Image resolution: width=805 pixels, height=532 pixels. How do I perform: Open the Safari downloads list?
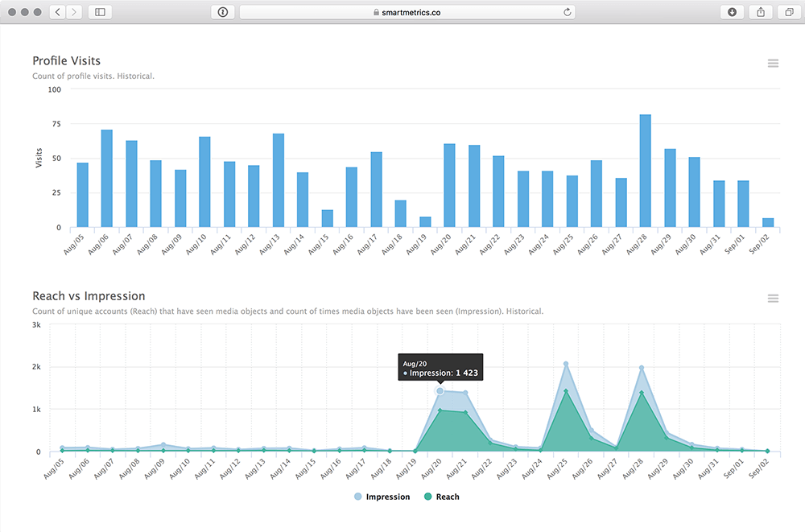pos(732,12)
